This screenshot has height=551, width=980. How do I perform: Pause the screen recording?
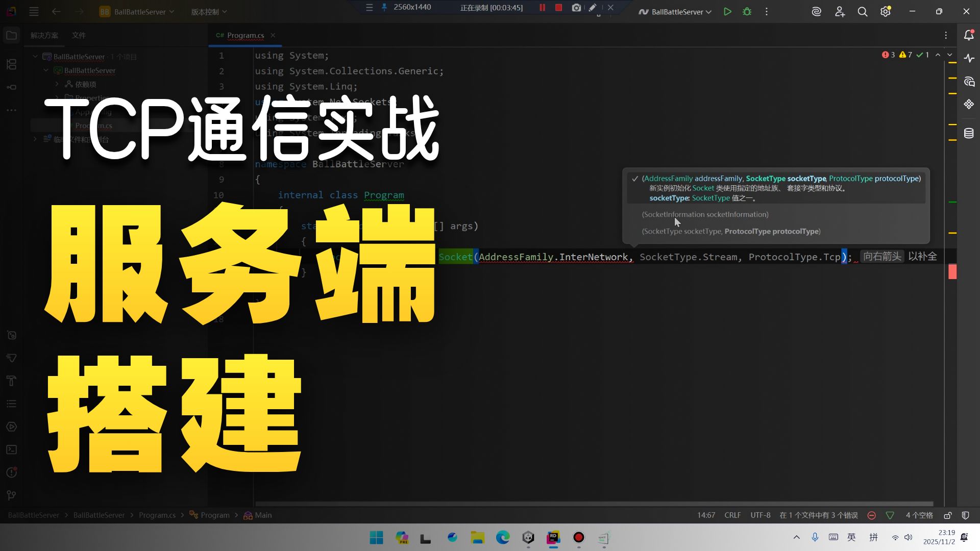pos(542,8)
